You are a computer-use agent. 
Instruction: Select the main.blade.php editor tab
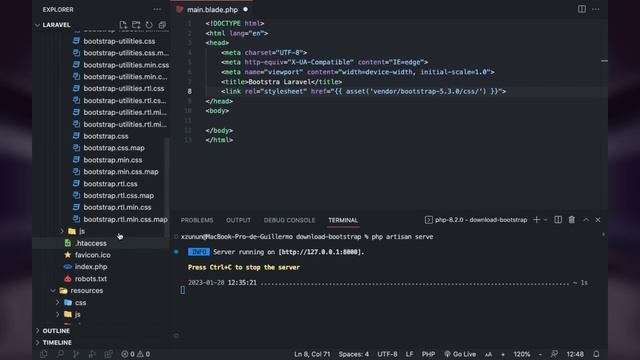212,9
